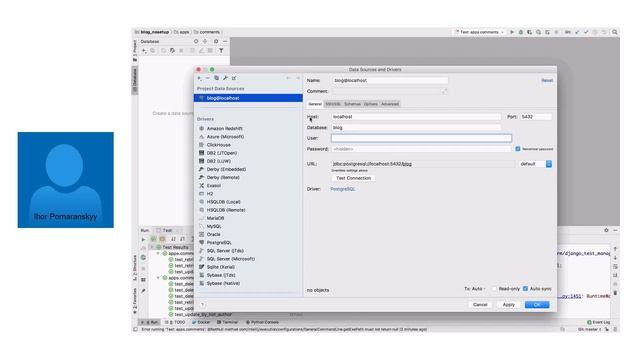Open the TODO tool window tab

coord(176,322)
